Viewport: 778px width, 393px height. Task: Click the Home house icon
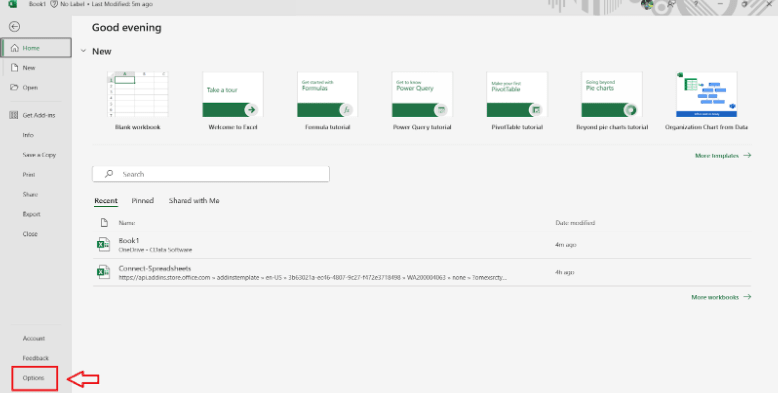(14, 48)
